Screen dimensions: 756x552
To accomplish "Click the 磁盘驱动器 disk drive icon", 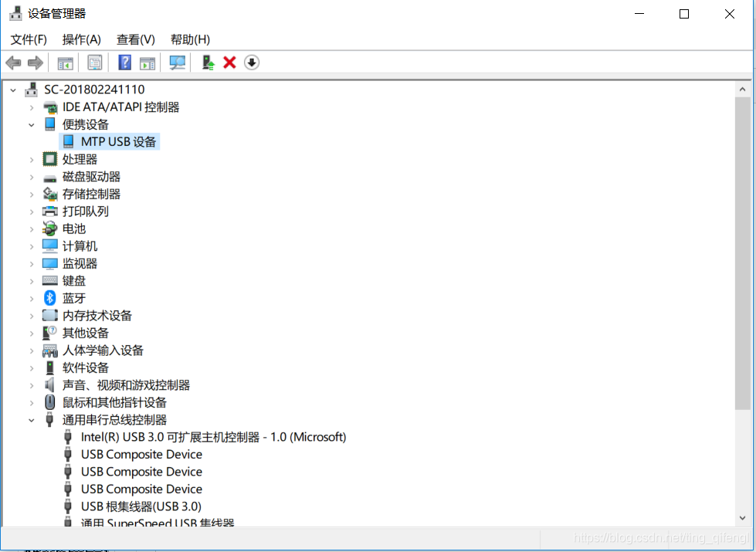I will point(50,178).
